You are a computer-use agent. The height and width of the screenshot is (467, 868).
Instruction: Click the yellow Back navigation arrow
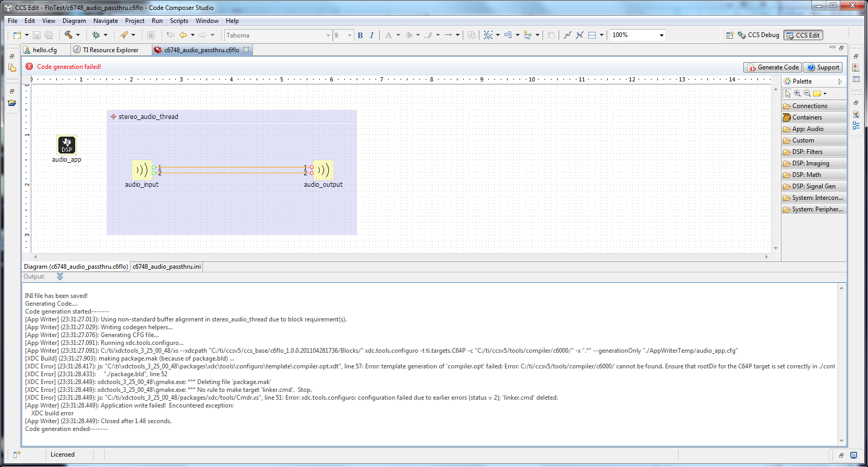pyautogui.click(x=183, y=35)
